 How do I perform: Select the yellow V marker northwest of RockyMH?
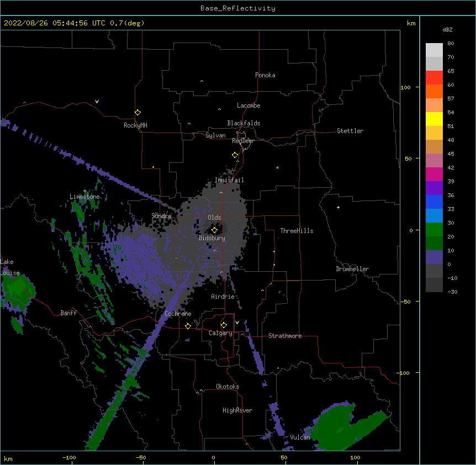(97, 102)
